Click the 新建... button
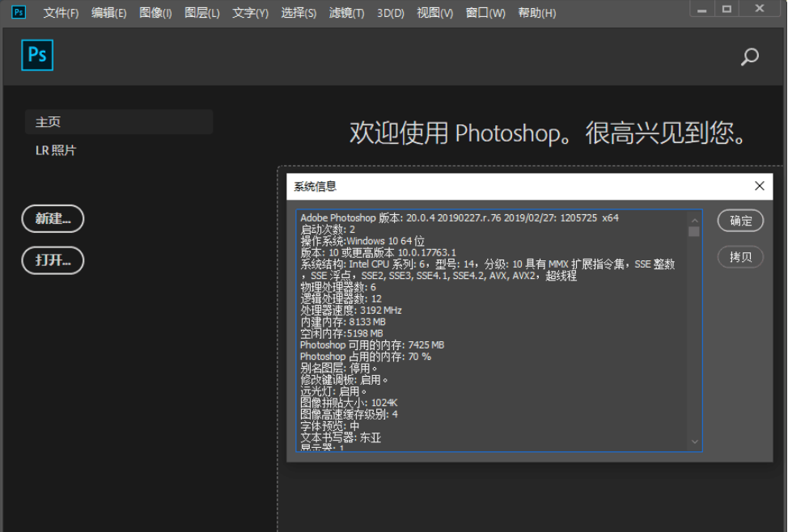Image resolution: width=788 pixels, height=532 pixels. (x=53, y=218)
